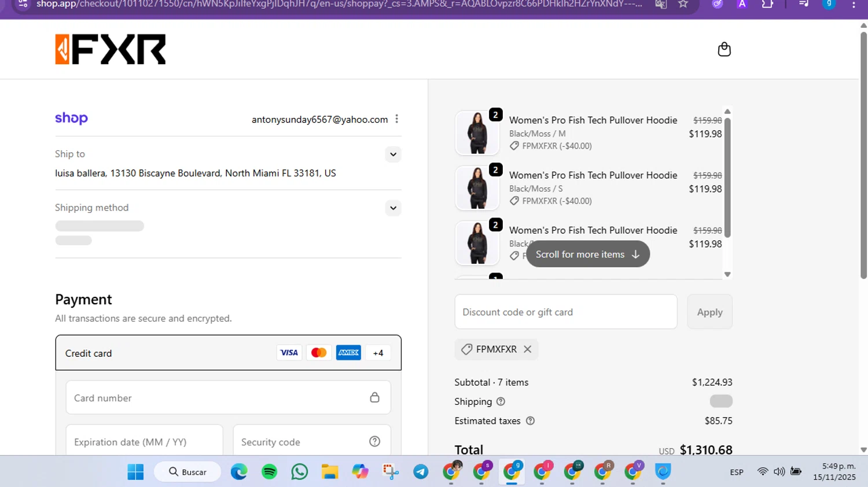Open Telegram from the taskbar
868x487 pixels.
(x=421, y=472)
